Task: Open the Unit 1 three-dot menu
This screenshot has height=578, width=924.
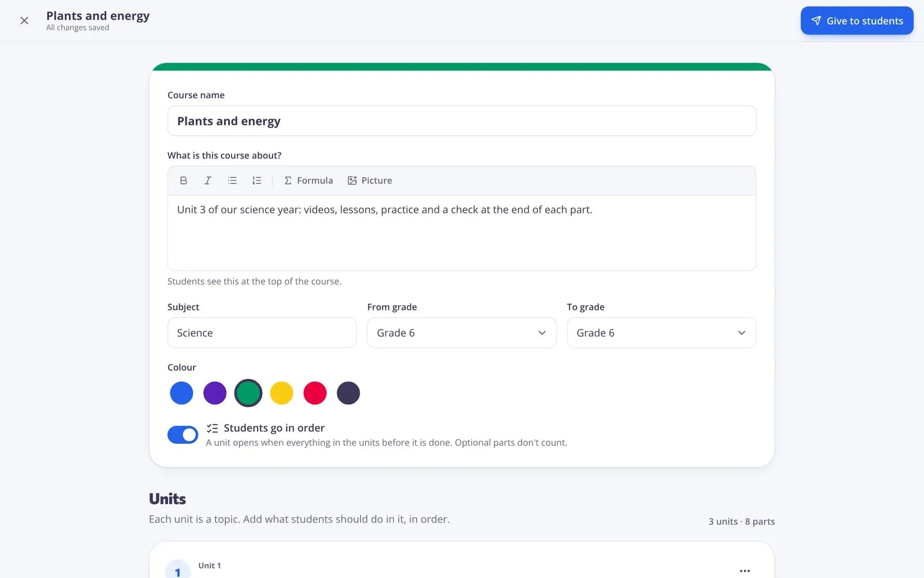Action: (745, 570)
